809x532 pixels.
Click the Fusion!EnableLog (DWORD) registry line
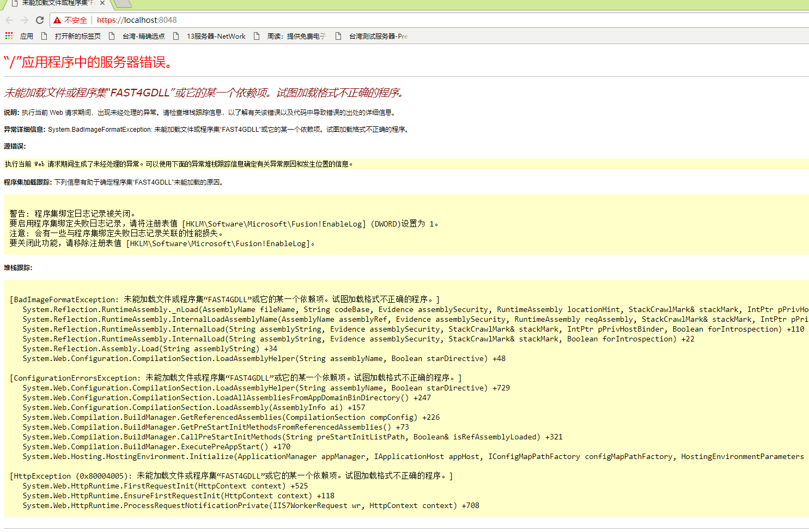click(x=224, y=223)
